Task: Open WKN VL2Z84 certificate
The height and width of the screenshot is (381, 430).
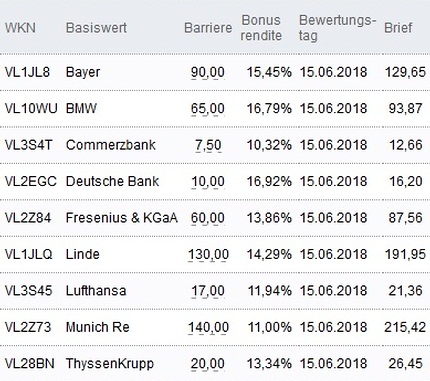Action: click(x=28, y=218)
